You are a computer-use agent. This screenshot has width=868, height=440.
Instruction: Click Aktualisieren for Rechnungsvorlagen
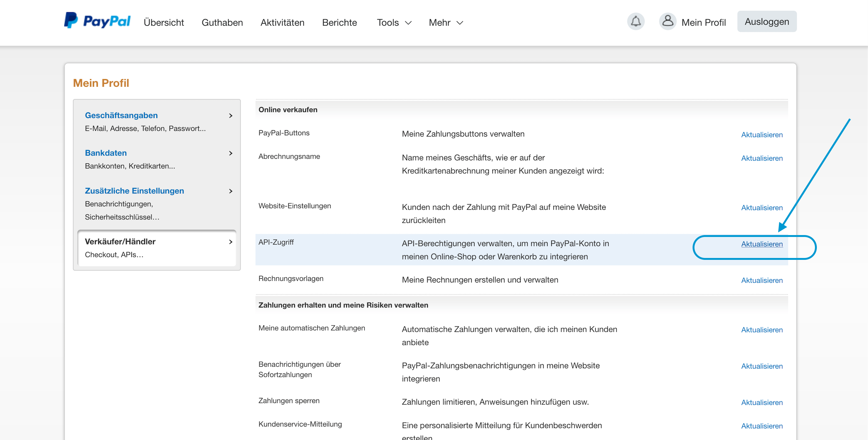(762, 280)
